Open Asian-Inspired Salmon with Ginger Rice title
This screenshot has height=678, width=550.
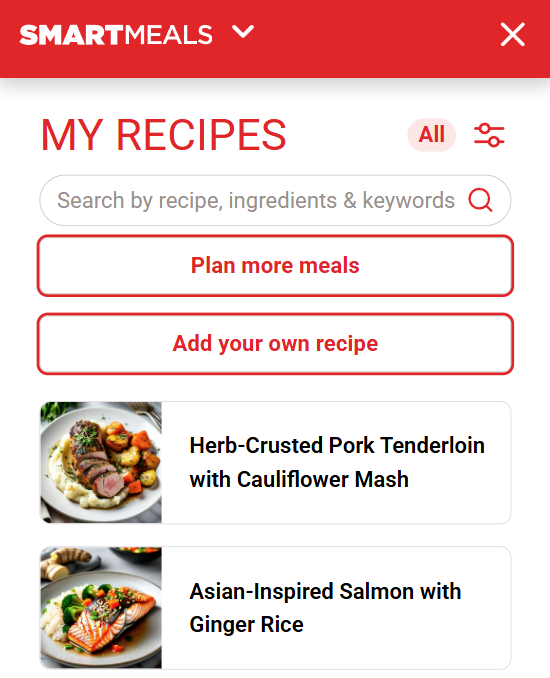coord(325,608)
